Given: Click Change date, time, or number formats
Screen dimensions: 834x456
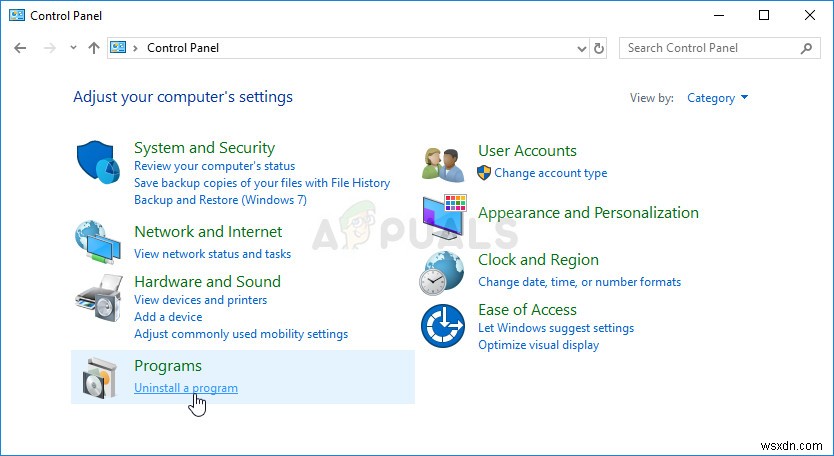Looking at the screenshot, I should 579,282.
